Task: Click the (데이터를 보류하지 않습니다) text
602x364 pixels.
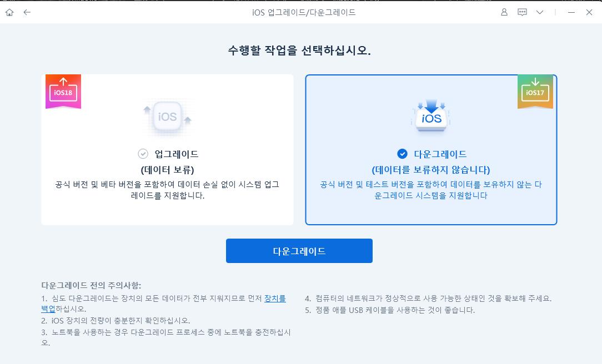Action: [431, 170]
